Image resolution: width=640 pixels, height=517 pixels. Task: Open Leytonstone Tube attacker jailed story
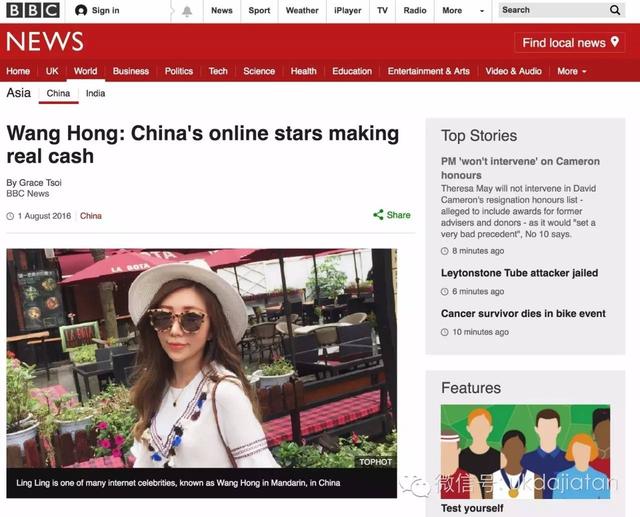click(x=519, y=273)
